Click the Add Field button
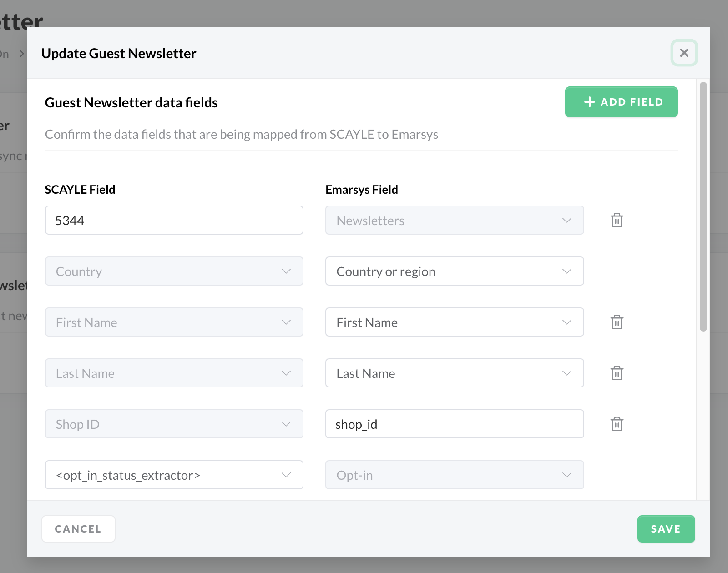Image resolution: width=728 pixels, height=573 pixels. [x=621, y=102]
